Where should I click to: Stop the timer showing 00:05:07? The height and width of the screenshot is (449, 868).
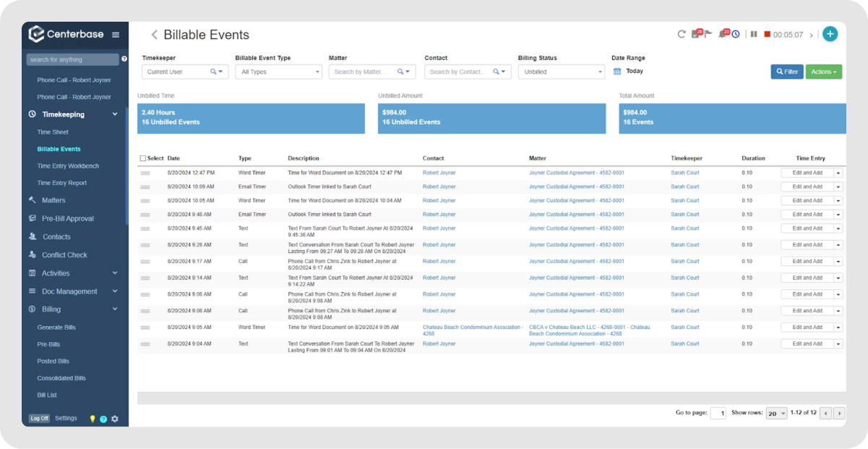click(x=767, y=34)
